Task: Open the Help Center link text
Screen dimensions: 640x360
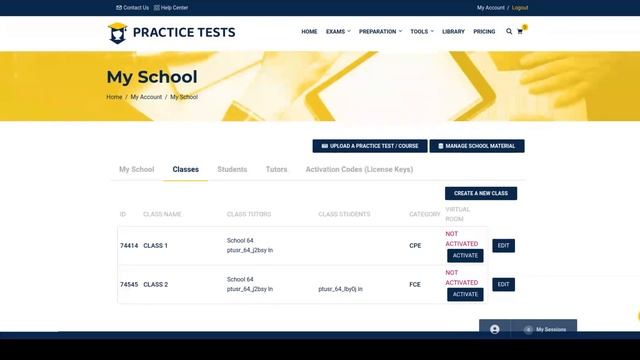Action: 174,8
